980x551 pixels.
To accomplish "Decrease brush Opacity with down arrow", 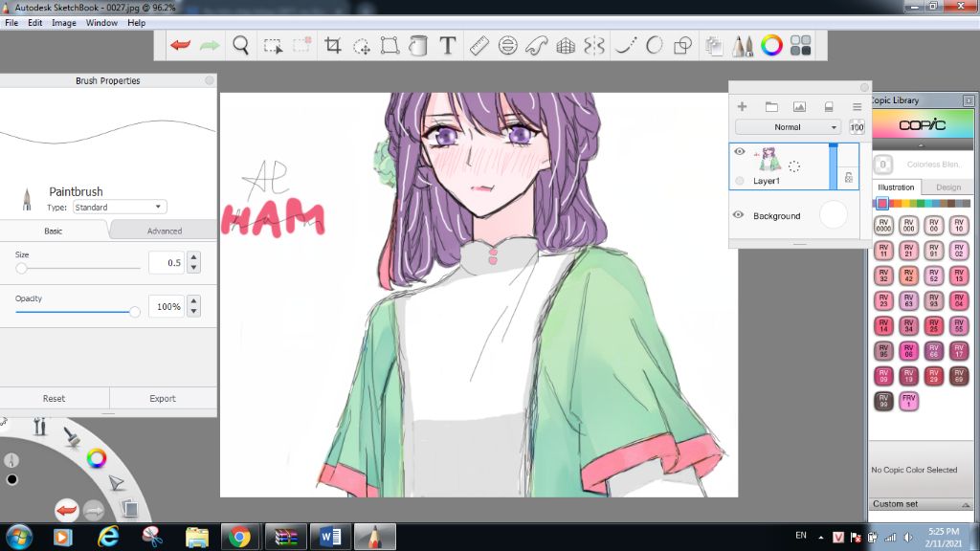I will click(x=193, y=311).
